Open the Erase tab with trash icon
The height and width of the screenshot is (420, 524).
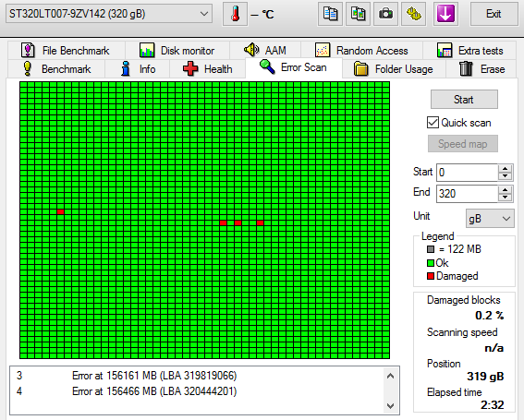(x=481, y=69)
